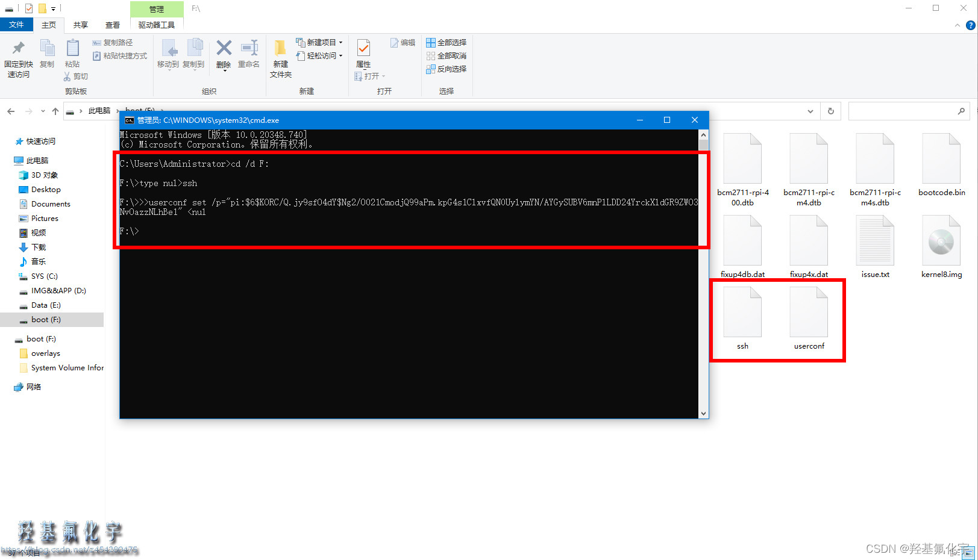
Task: Open the recent locations dropdown arrow
Action: click(43, 111)
